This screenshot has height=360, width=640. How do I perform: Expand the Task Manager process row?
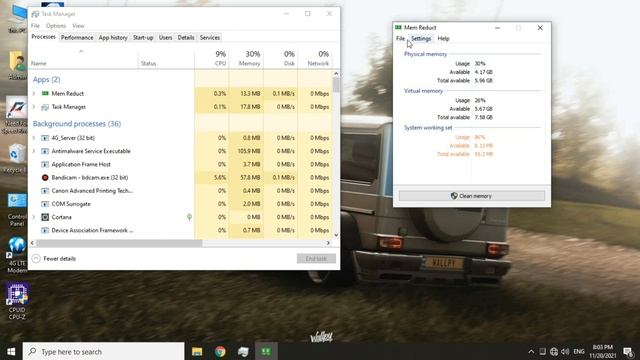tap(34, 107)
